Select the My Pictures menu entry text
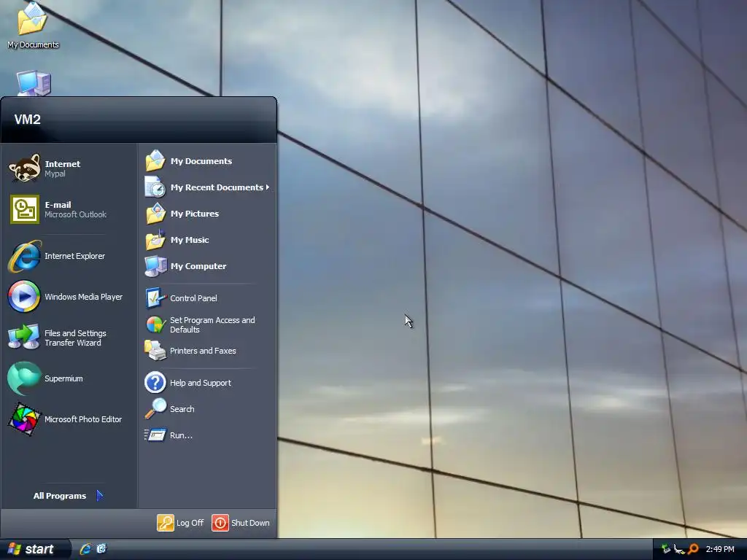Viewport: 747px width, 560px height. (x=194, y=214)
